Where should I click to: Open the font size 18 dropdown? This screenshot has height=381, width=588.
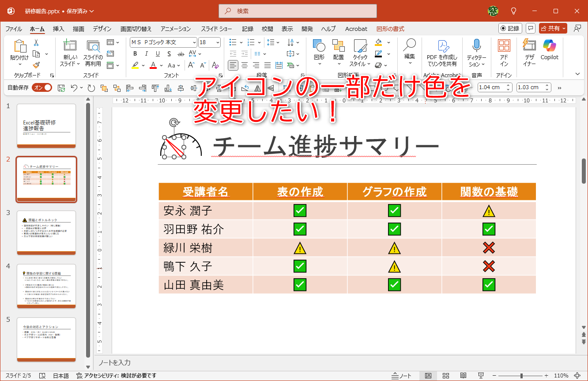[x=218, y=42]
